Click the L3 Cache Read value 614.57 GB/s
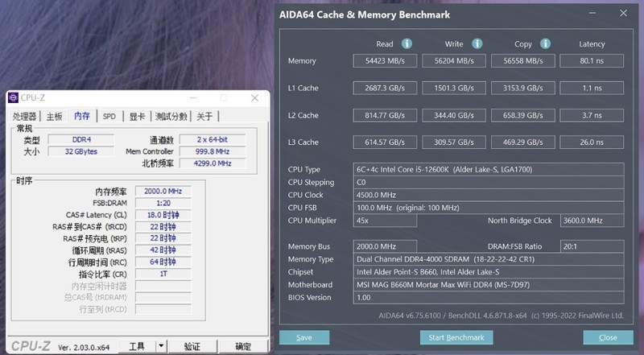Screen dimensions: 644x355 385,142
